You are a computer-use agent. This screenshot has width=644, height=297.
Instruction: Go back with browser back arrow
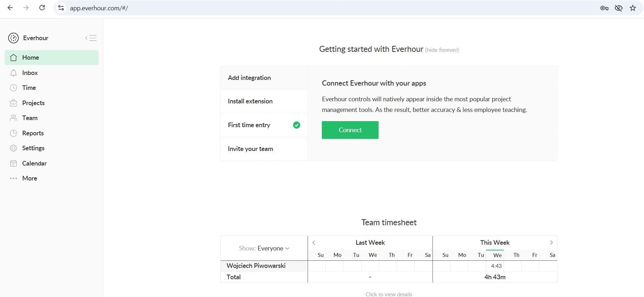(x=10, y=8)
